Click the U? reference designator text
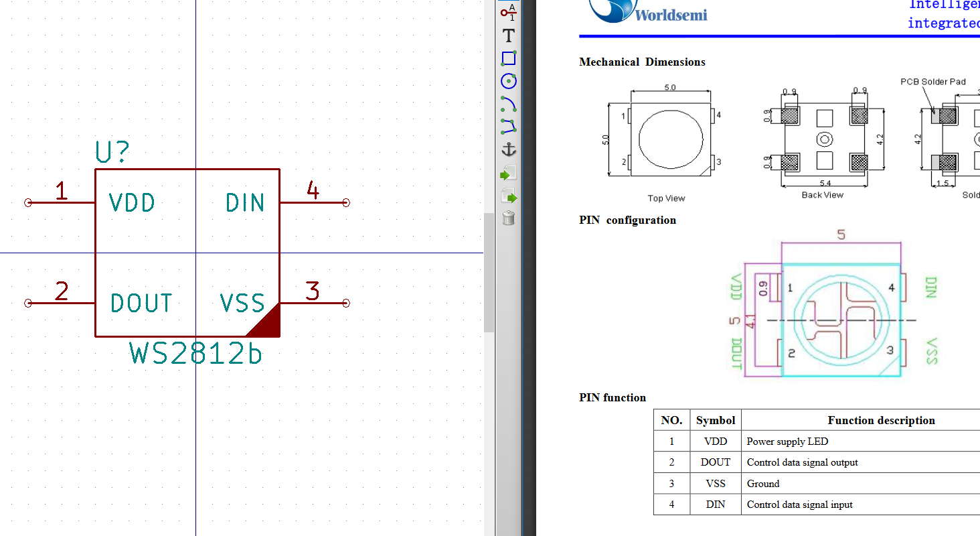980x536 pixels. pos(112,153)
